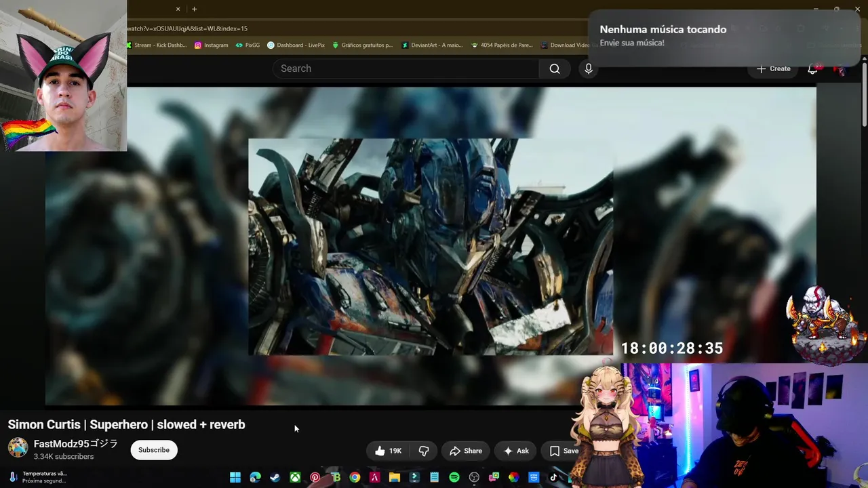Open a new browser tab
868x488 pixels.
click(194, 9)
